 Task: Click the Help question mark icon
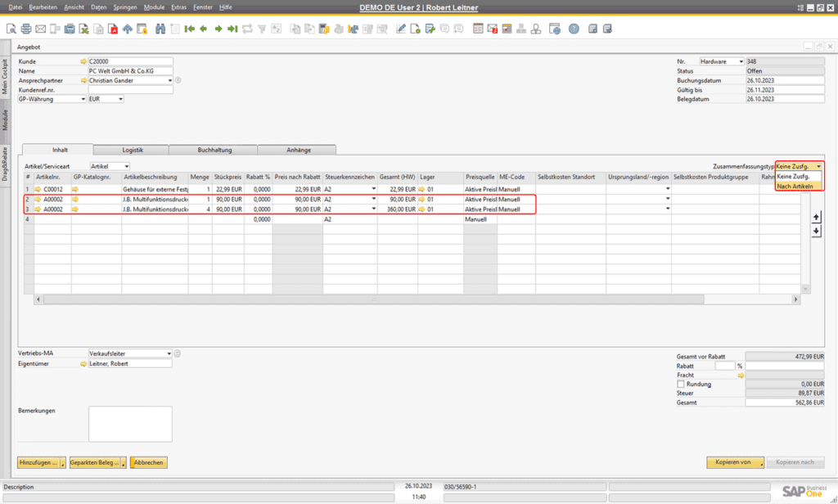point(574,29)
